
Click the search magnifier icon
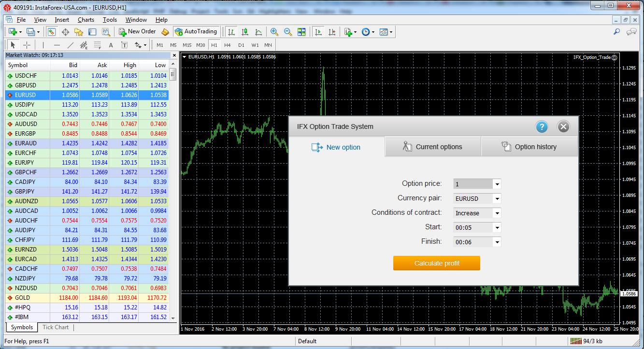coord(616,32)
